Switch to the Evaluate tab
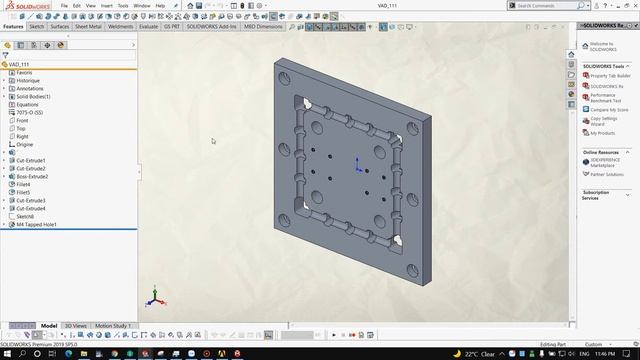This screenshot has height=360, width=640. click(149, 27)
